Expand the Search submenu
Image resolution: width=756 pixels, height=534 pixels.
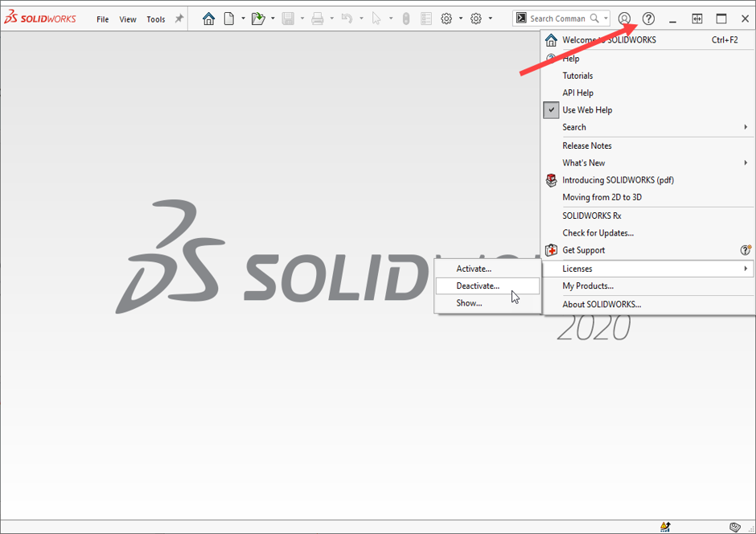click(647, 127)
